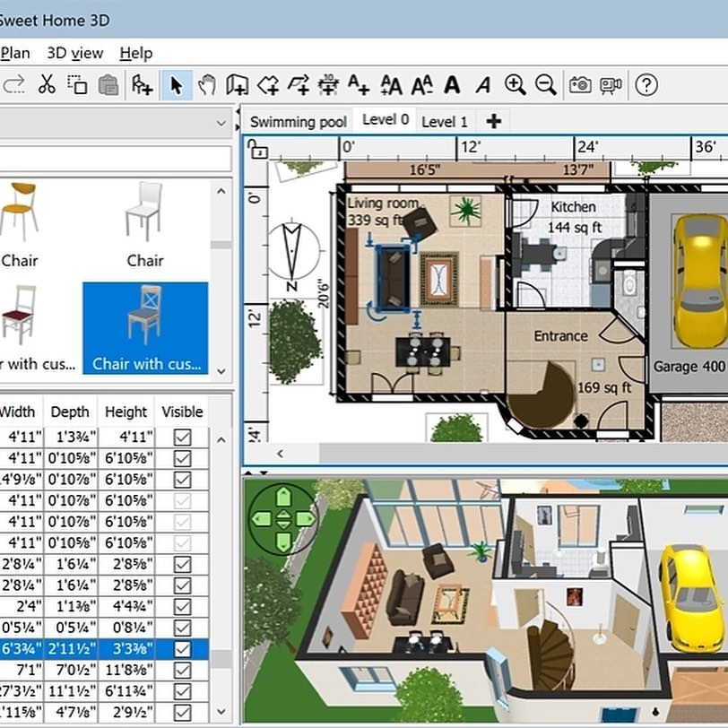This screenshot has height=728, width=728.
Task: Click the 3D view navigation up arrow
Action: [x=283, y=497]
